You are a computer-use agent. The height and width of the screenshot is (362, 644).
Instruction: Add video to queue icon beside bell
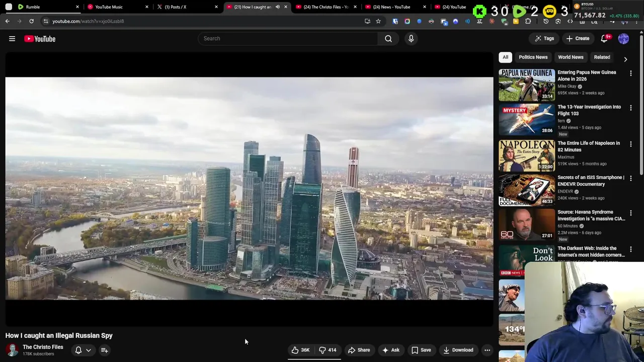coord(105,350)
